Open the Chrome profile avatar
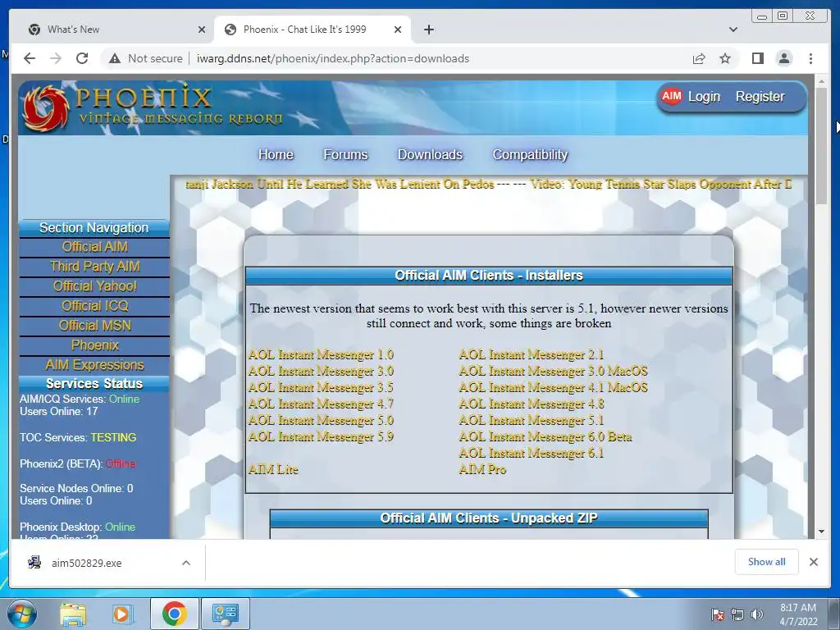 tap(783, 58)
